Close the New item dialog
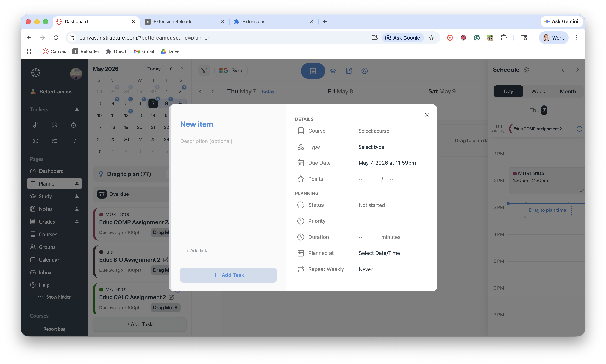The height and width of the screenshot is (364, 606). tap(427, 115)
